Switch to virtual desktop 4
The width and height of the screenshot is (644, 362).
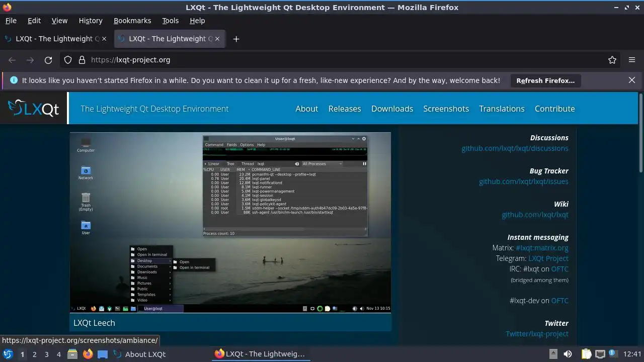(x=58, y=354)
